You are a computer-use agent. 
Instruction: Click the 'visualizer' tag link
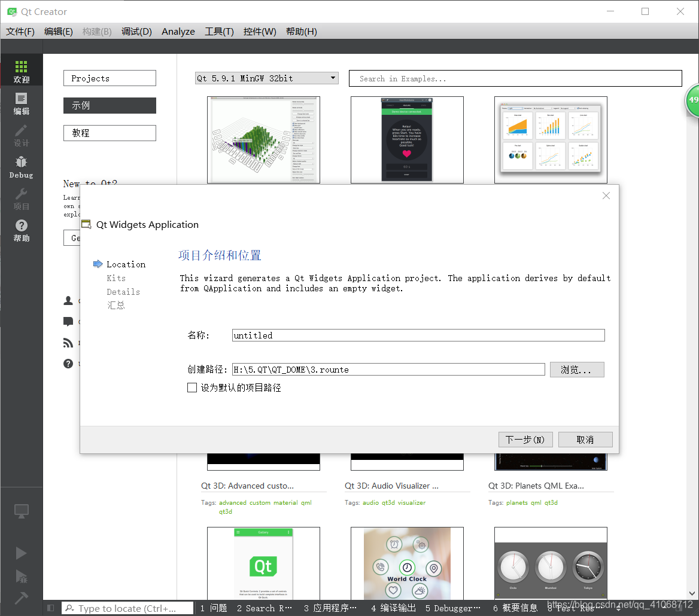point(412,502)
